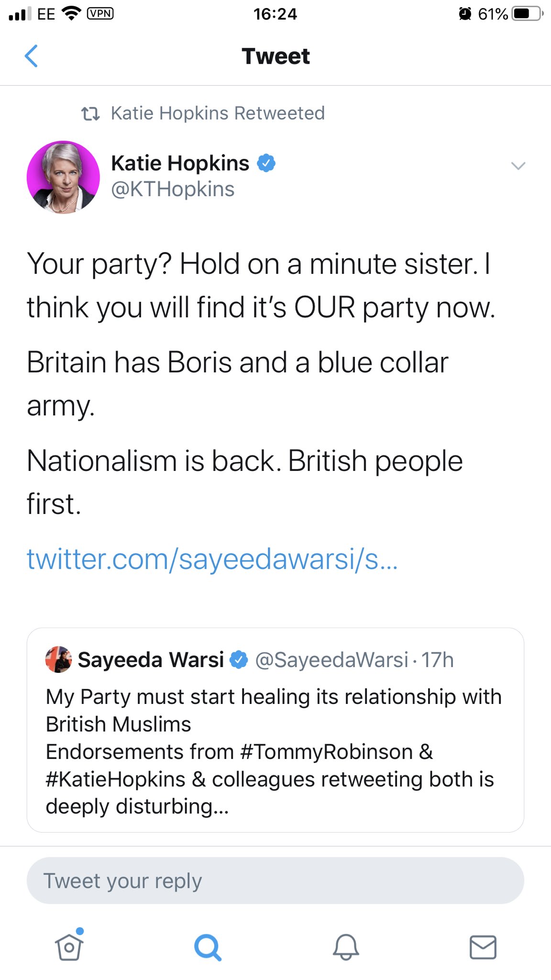This screenshot has height=980, width=551.
Task: Open the Messages envelope tab
Action: [x=483, y=947]
